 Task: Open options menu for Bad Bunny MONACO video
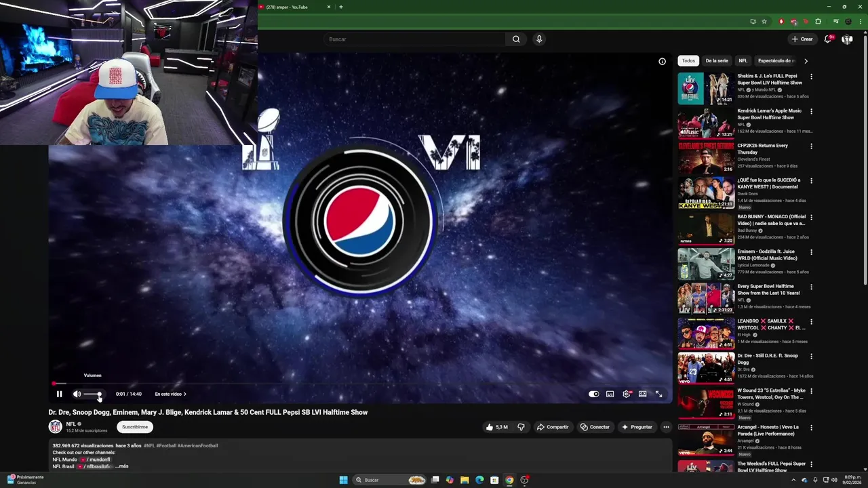pos(811,217)
